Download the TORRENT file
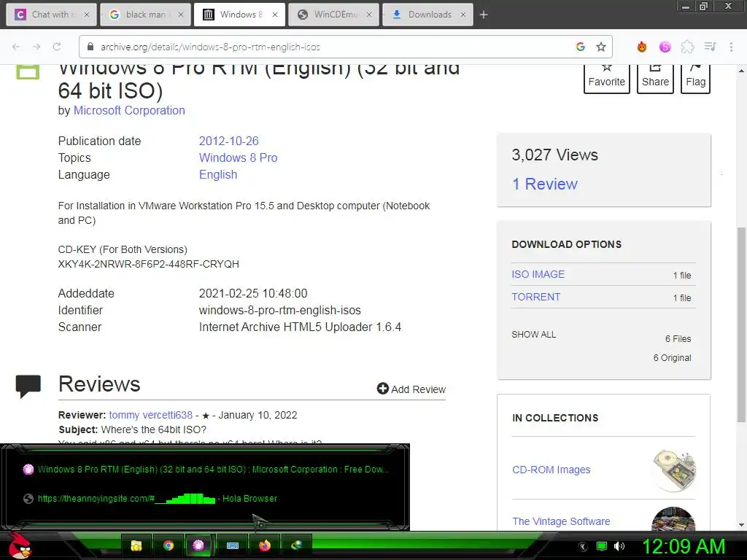The height and width of the screenshot is (560, 747). click(x=536, y=297)
